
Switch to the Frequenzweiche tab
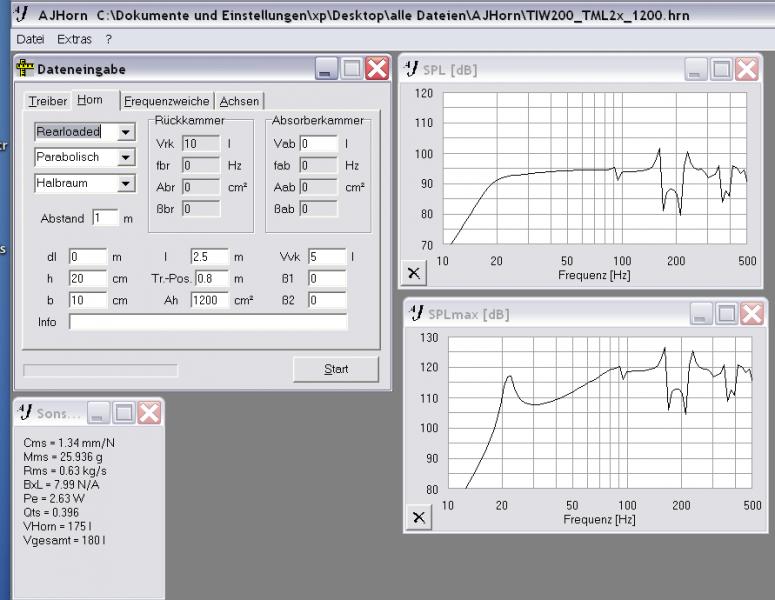(166, 101)
